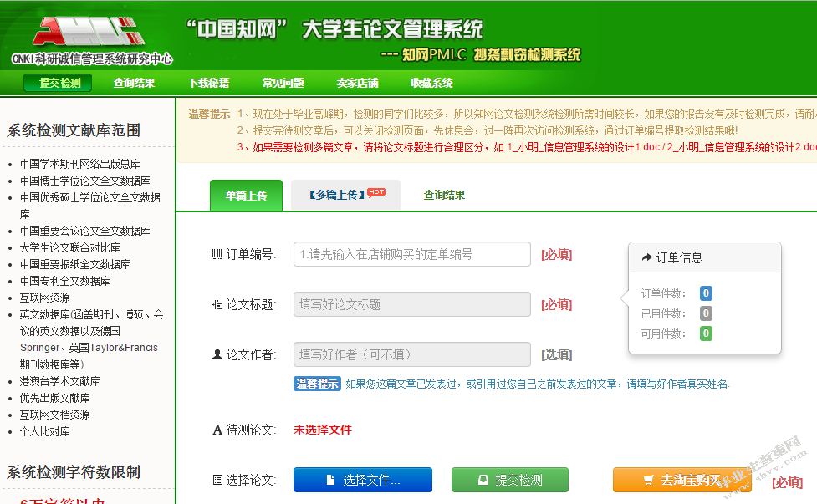The height and width of the screenshot is (504, 817).
Task: Click the letter A icon beside 待测论文
Action: (217, 430)
